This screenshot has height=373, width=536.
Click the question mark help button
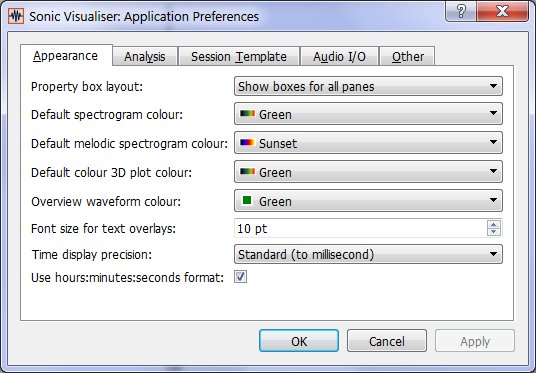tap(461, 11)
